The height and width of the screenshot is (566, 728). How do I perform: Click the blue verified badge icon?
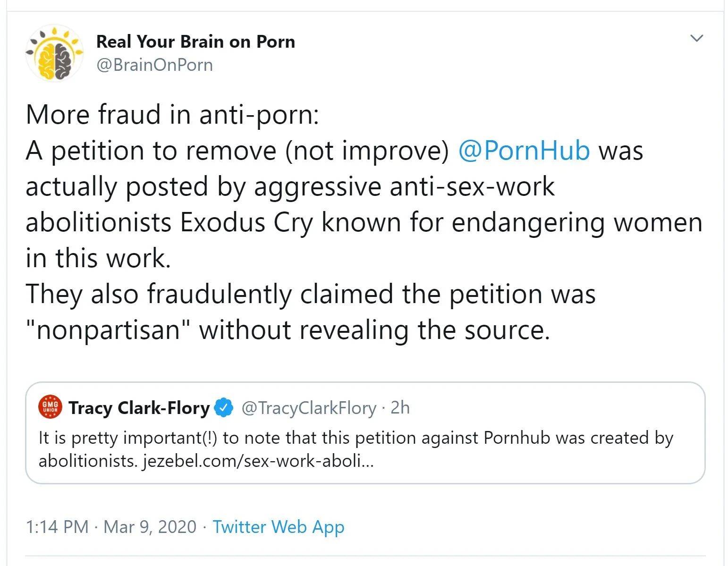(x=224, y=407)
